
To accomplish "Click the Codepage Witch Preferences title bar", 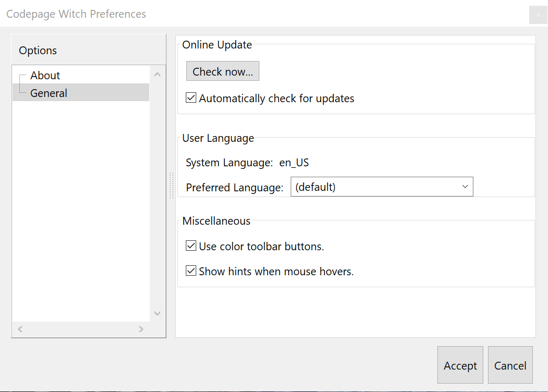I will coord(76,14).
